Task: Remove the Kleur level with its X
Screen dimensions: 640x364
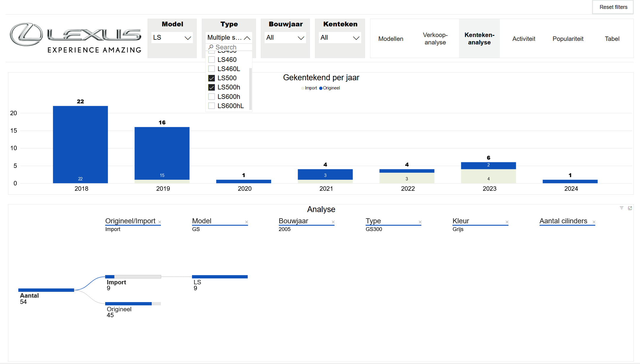Action: pyautogui.click(x=507, y=222)
